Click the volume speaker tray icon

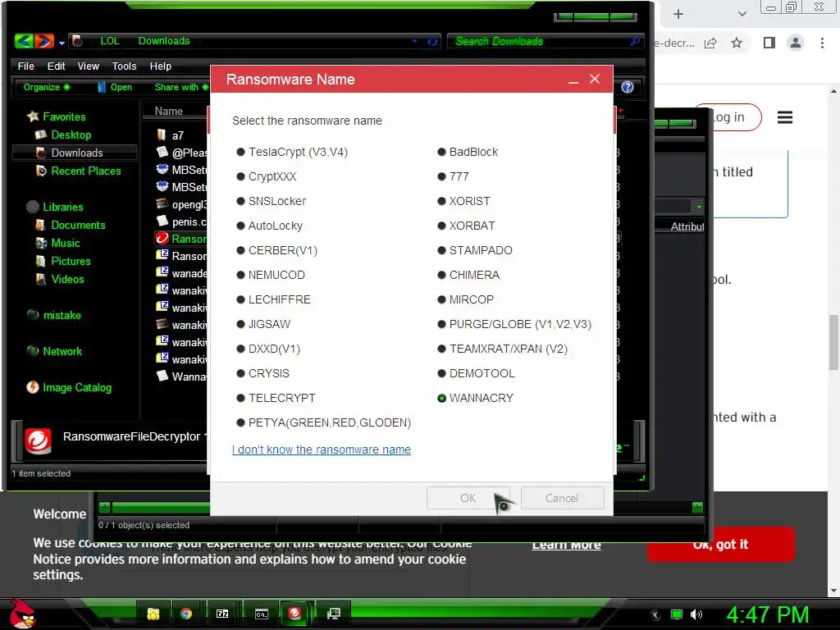pos(696,614)
